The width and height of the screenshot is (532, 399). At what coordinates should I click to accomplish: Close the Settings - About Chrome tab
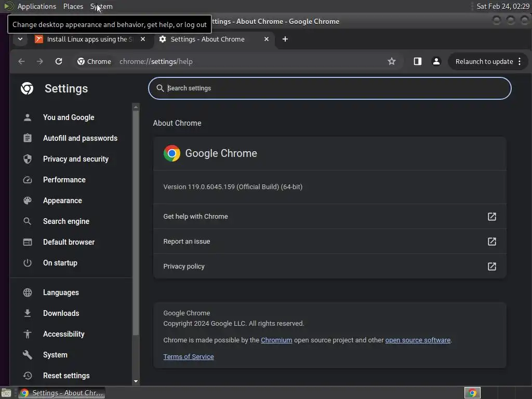(x=267, y=39)
